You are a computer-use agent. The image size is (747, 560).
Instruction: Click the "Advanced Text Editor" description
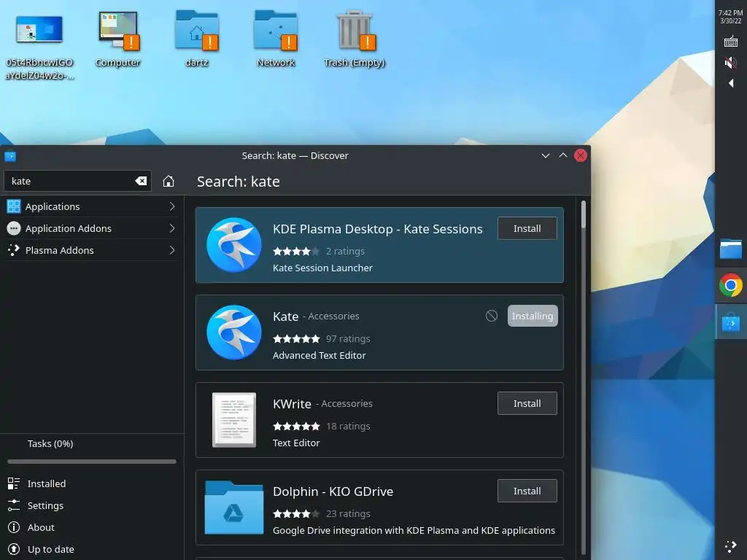(320, 355)
